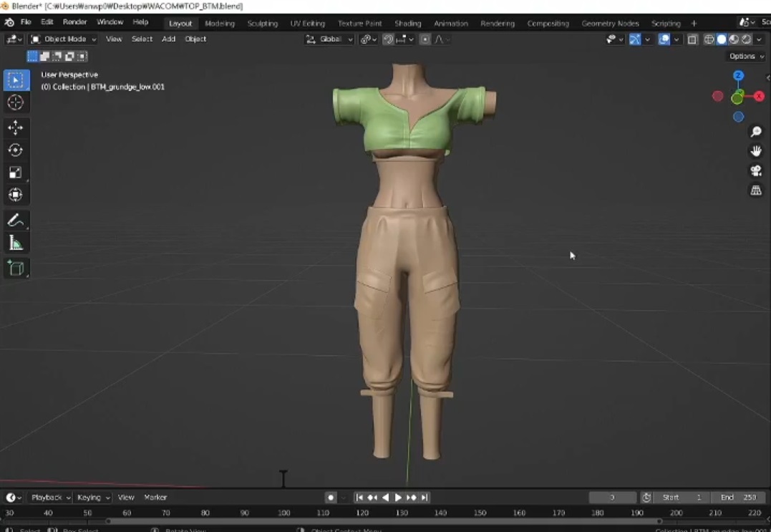Open the viewport Object menu
Image resolution: width=771 pixels, height=532 pixels.
(195, 39)
